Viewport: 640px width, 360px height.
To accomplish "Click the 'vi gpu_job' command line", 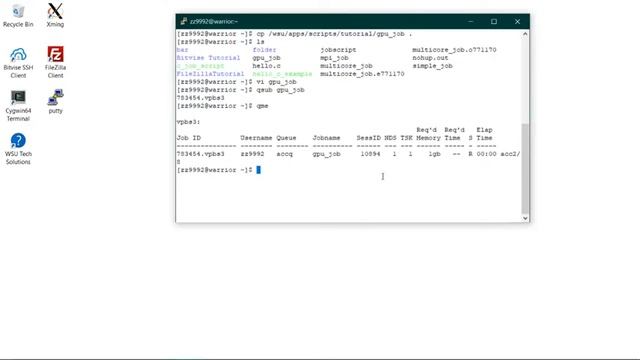I will (x=236, y=82).
